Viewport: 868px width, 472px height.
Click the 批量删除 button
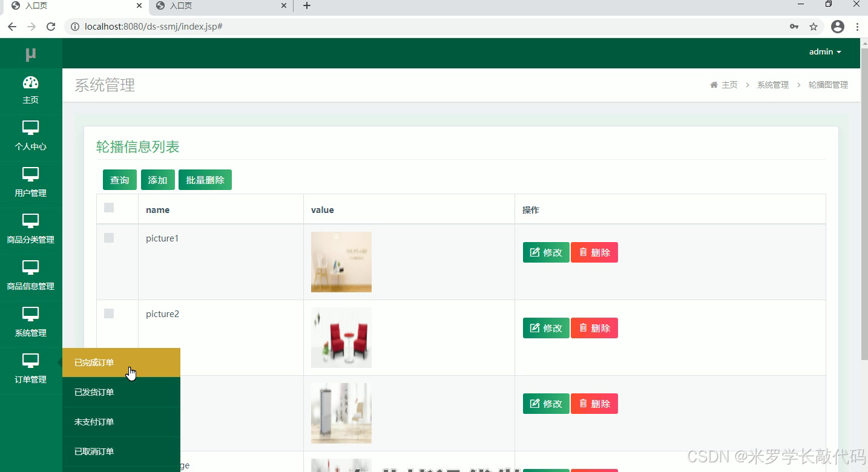(x=205, y=180)
